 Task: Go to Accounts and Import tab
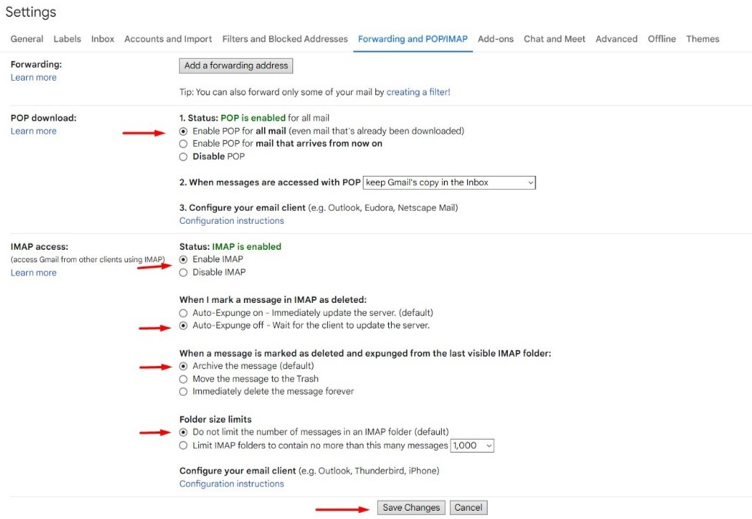coord(168,39)
